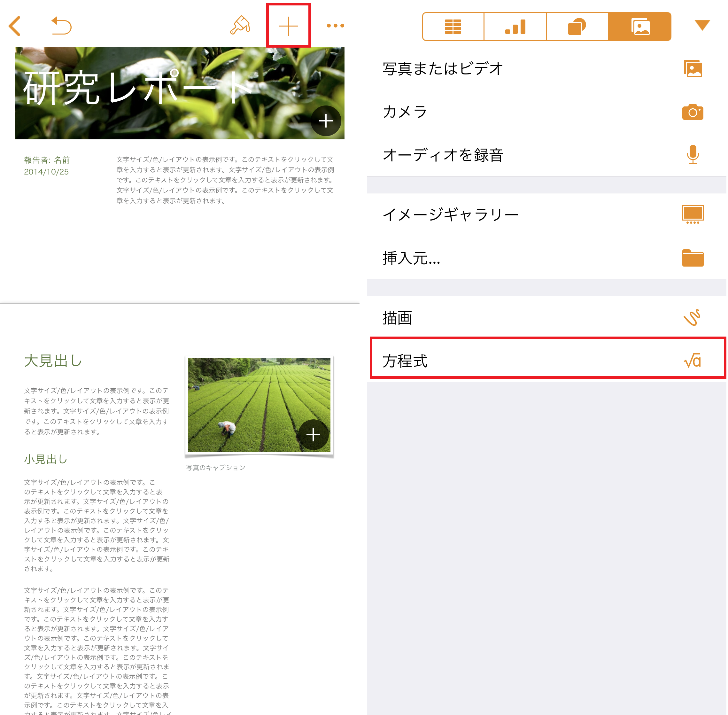Screen dimensions: 728x715
Task: Tap the folder icon beside 挿入元
Action: [693, 258]
